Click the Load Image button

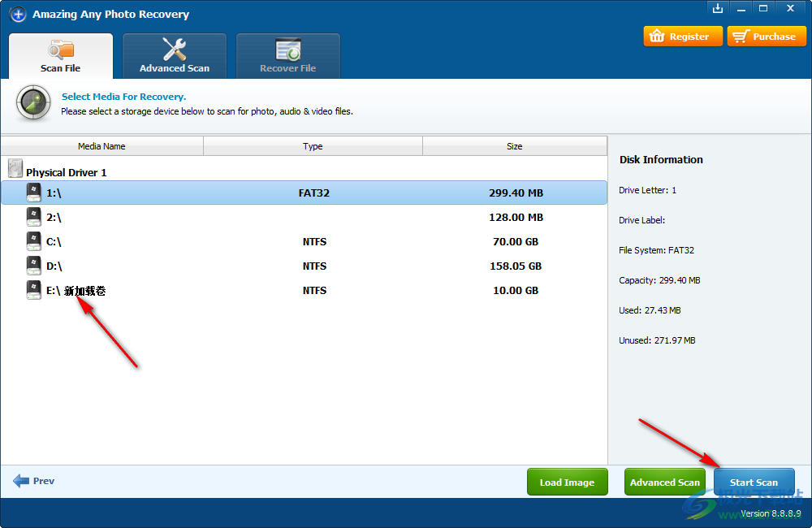[567, 482]
